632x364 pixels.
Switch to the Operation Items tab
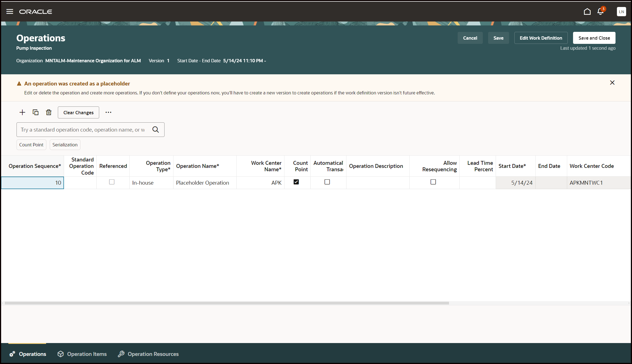click(82, 354)
